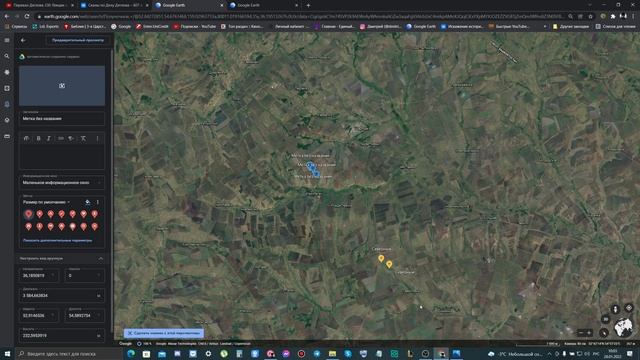Open the Google Earth hamburger menu
The image size is (640, 360).
pos(7,40)
